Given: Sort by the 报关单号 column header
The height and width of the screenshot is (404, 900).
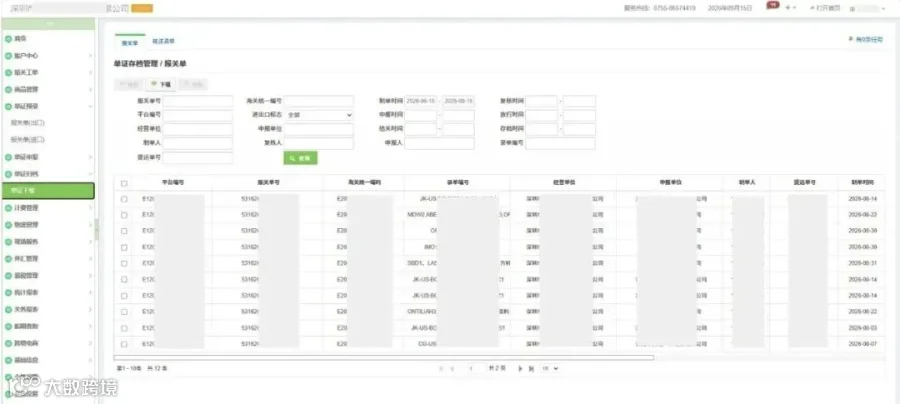Looking at the screenshot, I should click(267, 182).
